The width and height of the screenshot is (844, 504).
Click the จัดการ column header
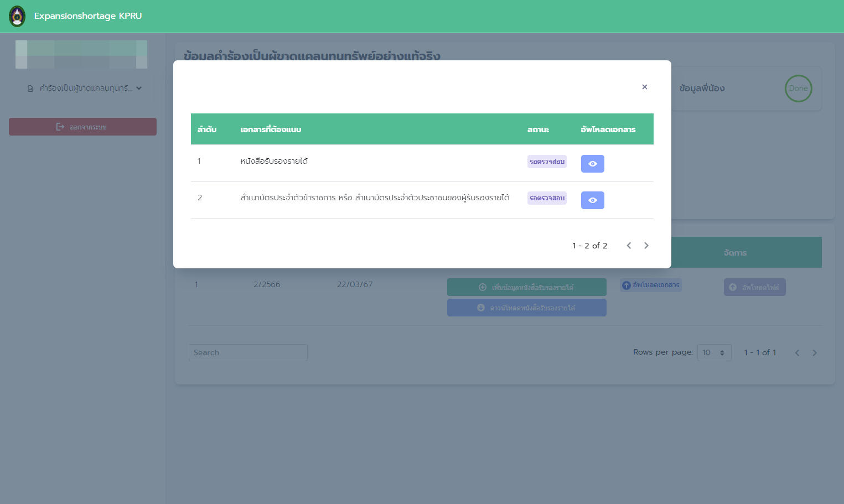click(735, 253)
